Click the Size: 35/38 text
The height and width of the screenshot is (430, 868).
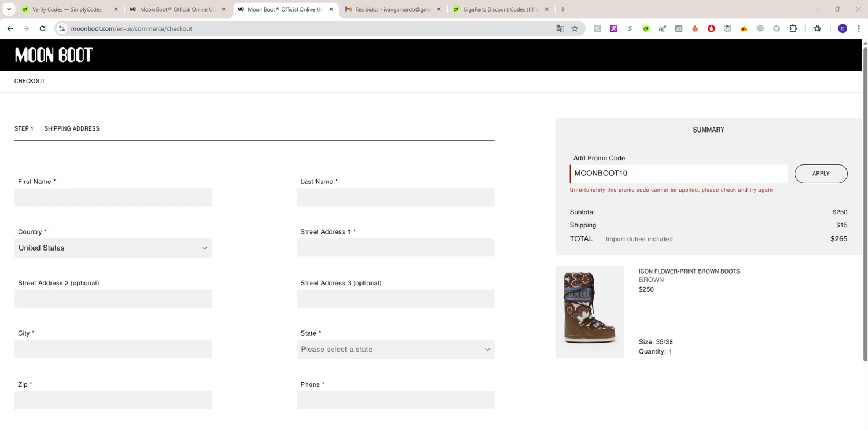[x=656, y=342]
